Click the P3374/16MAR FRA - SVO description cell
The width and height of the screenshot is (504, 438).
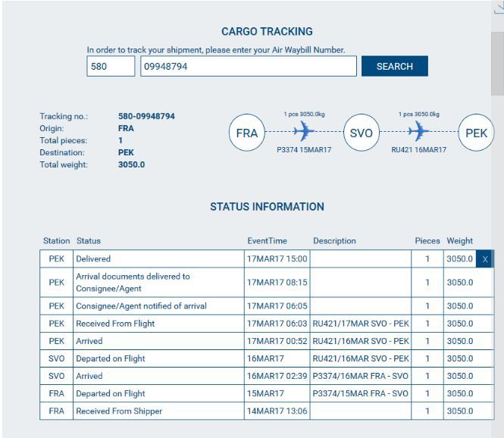click(x=360, y=377)
